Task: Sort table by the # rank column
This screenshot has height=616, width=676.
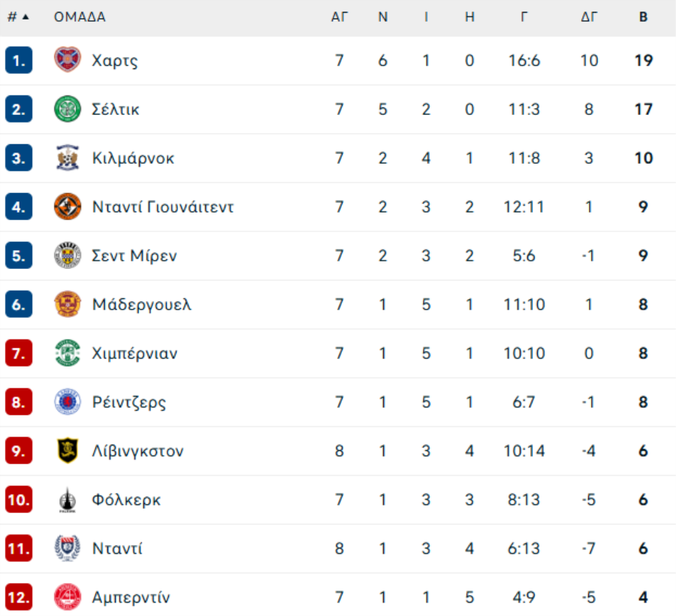Action: tap(18, 17)
